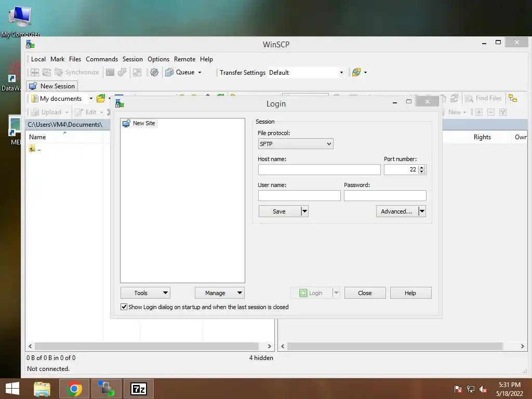Click the Help button in Login dialog
This screenshot has height=399, width=532.
pyautogui.click(x=410, y=293)
